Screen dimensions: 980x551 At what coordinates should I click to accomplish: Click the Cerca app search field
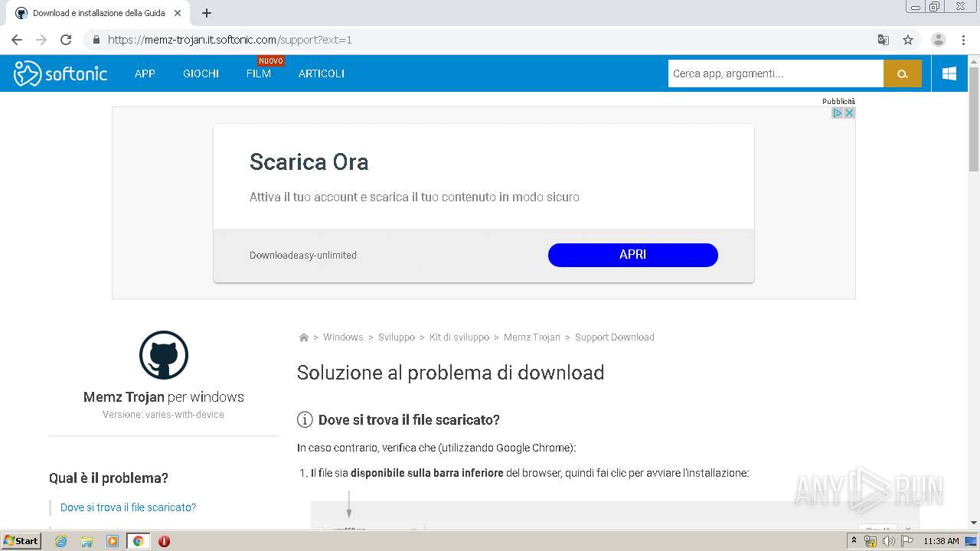776,73
